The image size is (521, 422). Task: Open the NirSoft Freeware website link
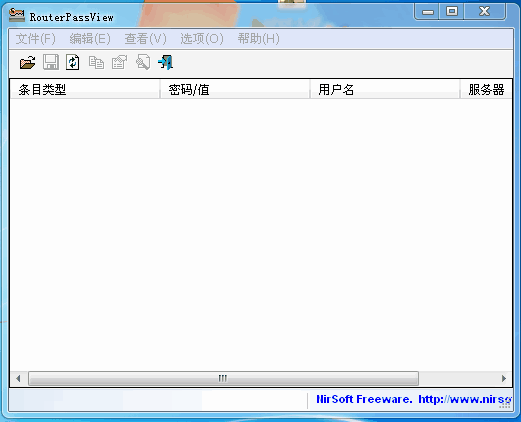[413, 399]
